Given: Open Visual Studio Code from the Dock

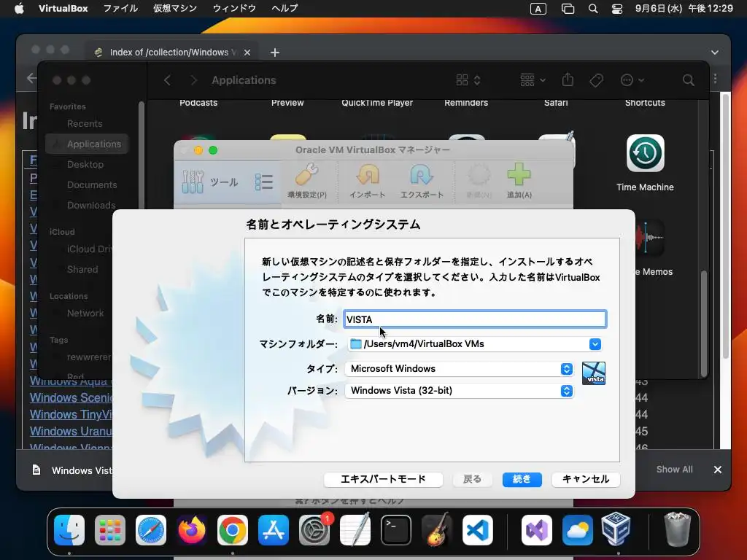Looking at the screenshot, I should pos(477,530).
